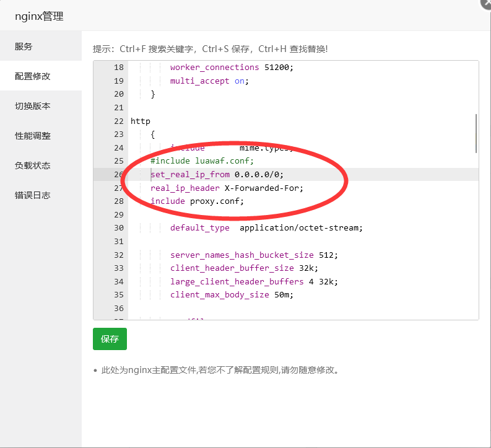Click the editor vertical scrollbar
Viewport: 491px width, 448px height.
coord(476,133)
